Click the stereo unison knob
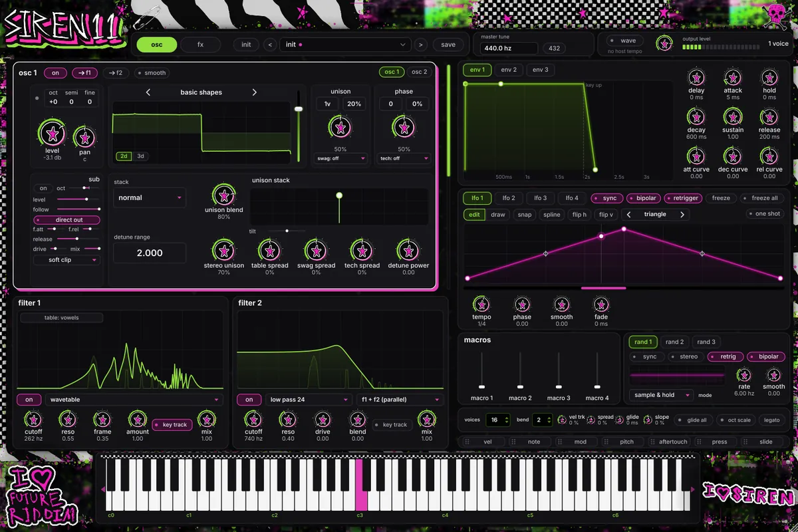Screen dimensions: 798x532 pyautogui.click(x=224, y=251)
